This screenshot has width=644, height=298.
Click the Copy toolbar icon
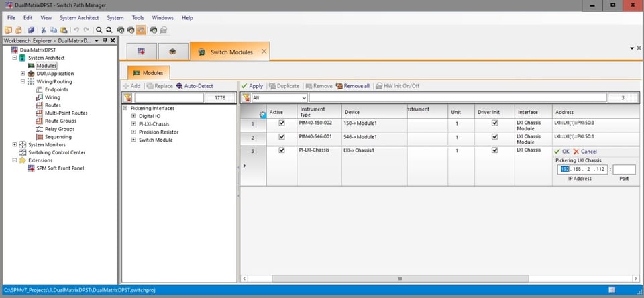tap(54, 30)
